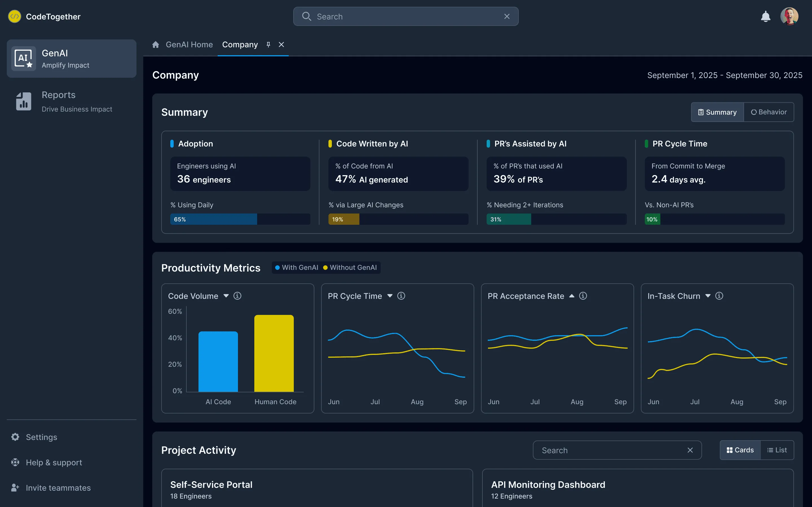Viewport: 812px width, 507px height.
Task: Switch project view to List
Action: click(777, 450)
